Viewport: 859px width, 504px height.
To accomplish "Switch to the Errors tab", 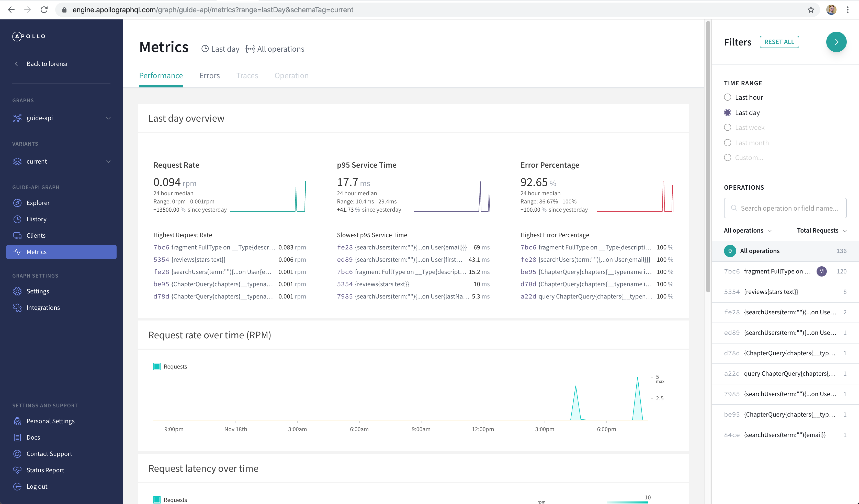I will pyautogui.click(x=210, y=76).
